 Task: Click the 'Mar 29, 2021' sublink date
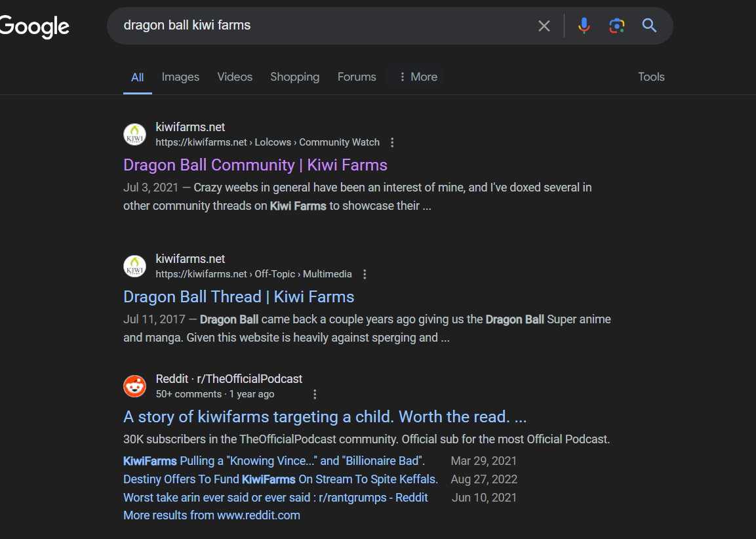coord(484,461)
